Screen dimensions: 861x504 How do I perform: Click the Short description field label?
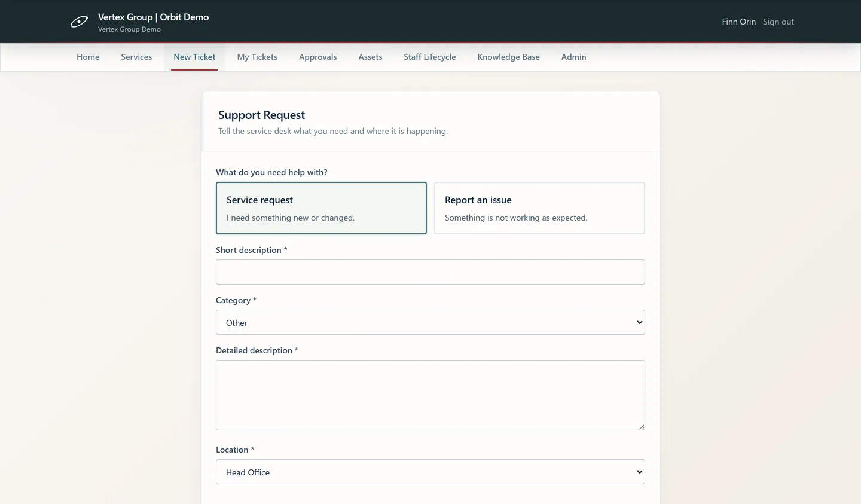pyautogui.click(x=251, y=250)
